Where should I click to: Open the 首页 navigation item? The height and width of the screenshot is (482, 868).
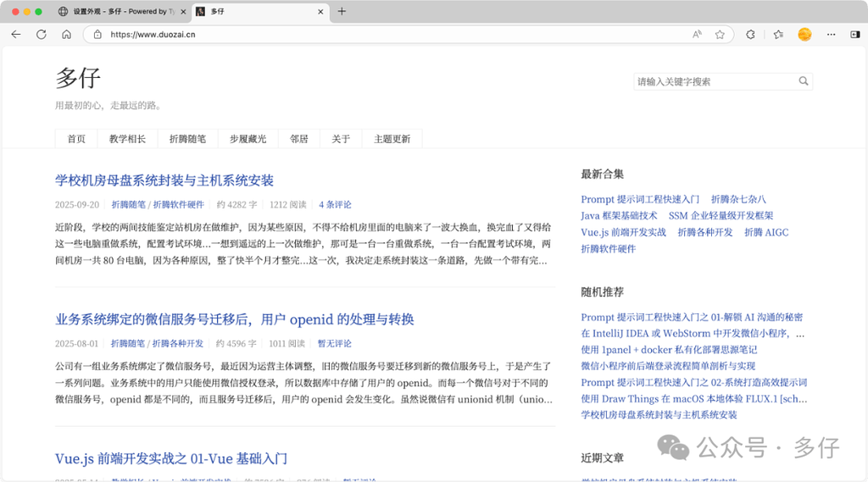(76, 139)
